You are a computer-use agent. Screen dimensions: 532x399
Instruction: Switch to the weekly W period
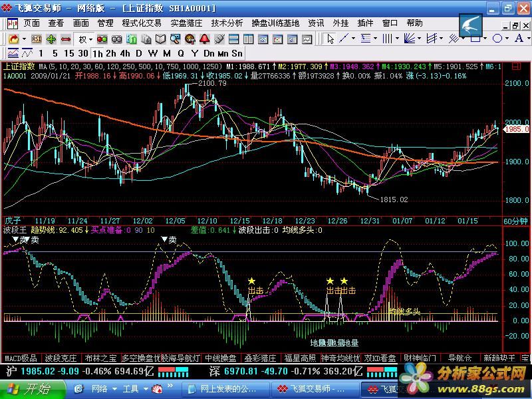tap(153, 53)
